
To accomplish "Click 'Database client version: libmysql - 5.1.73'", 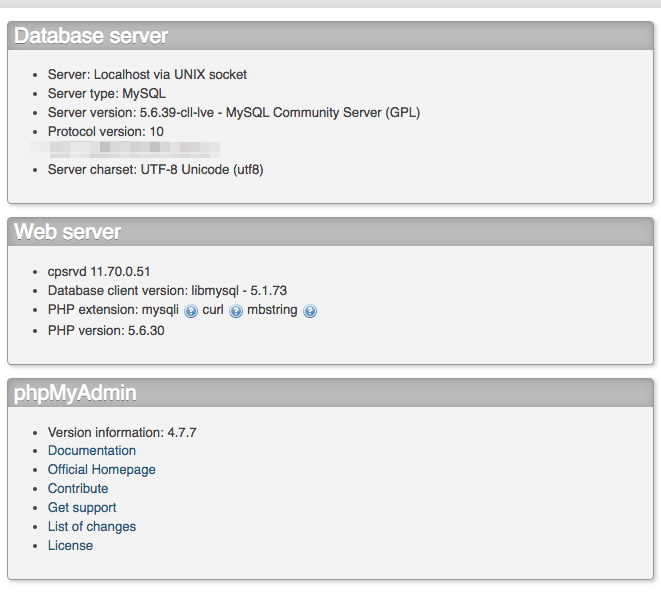I will 167,291.
